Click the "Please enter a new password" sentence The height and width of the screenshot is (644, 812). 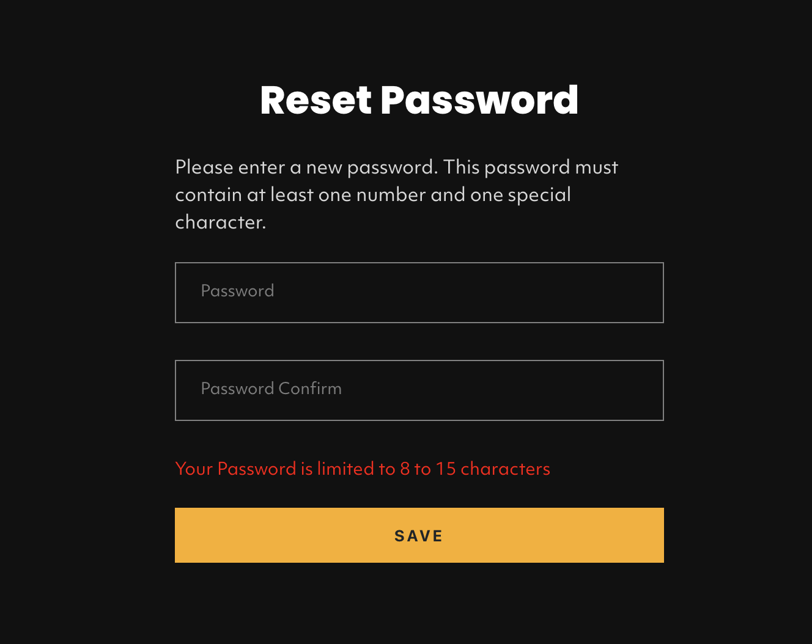pyautogui.click(x=304, y=167)
